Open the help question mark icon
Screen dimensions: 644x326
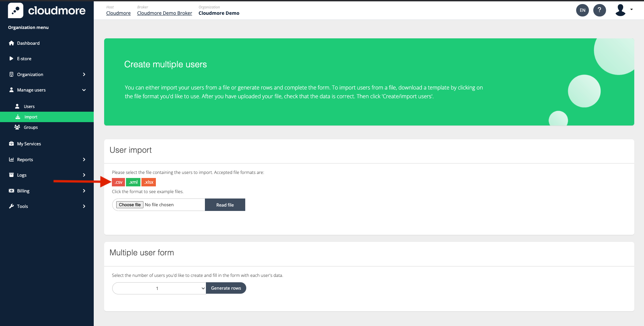[599, 10]
